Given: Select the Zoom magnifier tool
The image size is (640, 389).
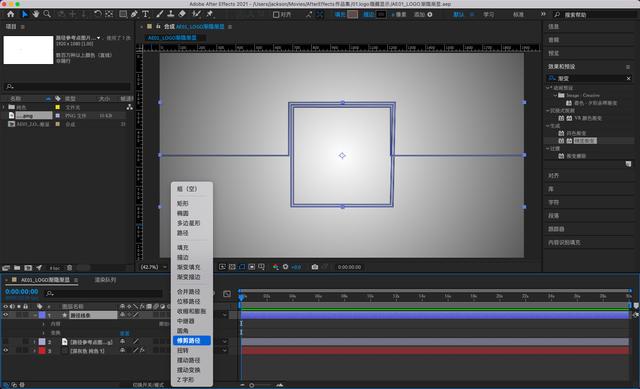Looking at the screenshot, I should [47, 14].
